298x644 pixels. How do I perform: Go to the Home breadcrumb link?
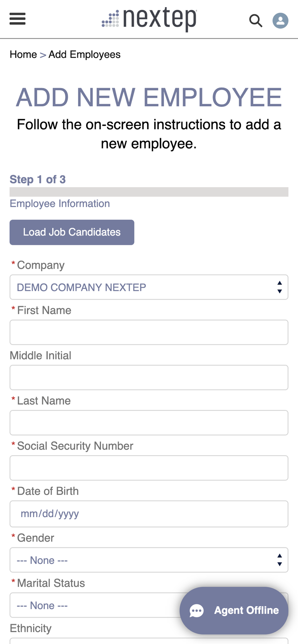[x=23, y=54]
